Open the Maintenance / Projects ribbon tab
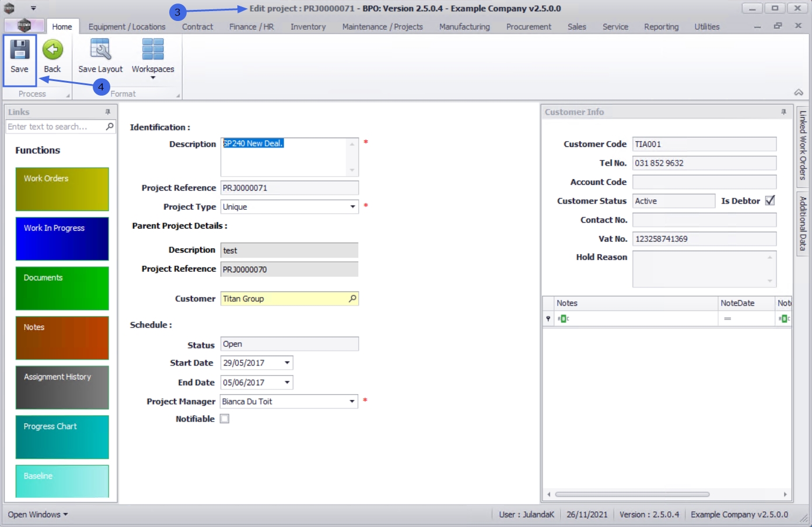This screenshot has width=812, height=527. tap(382, 27)
